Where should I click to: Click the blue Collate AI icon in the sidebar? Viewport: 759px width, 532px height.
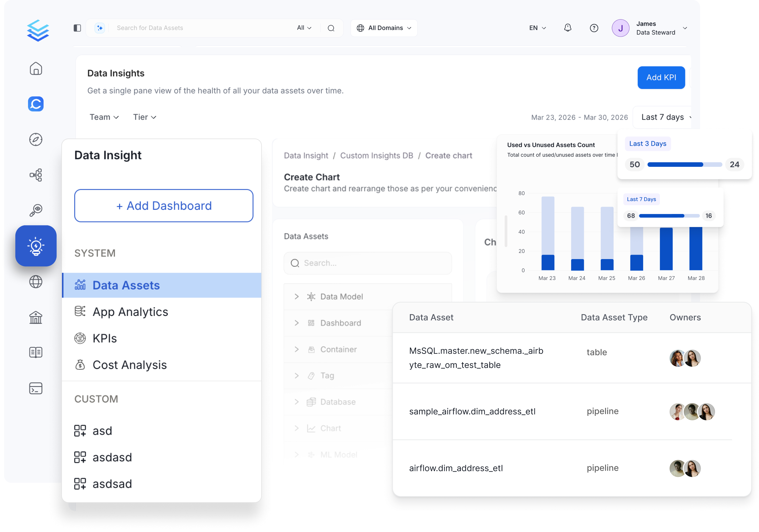click(36, 104)
